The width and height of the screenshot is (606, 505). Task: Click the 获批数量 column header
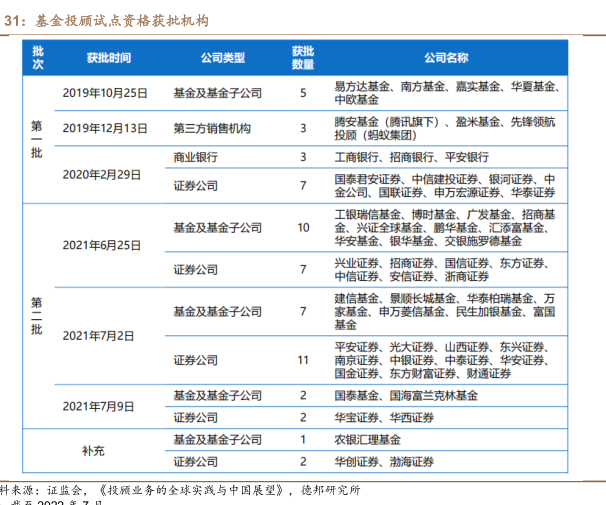pyautogui.click(x=303, y=58)
